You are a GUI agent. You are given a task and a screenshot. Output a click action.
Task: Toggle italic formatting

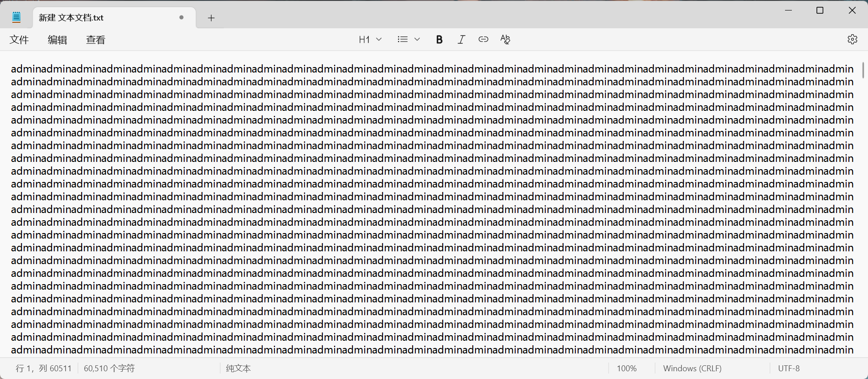click(461, 39)
